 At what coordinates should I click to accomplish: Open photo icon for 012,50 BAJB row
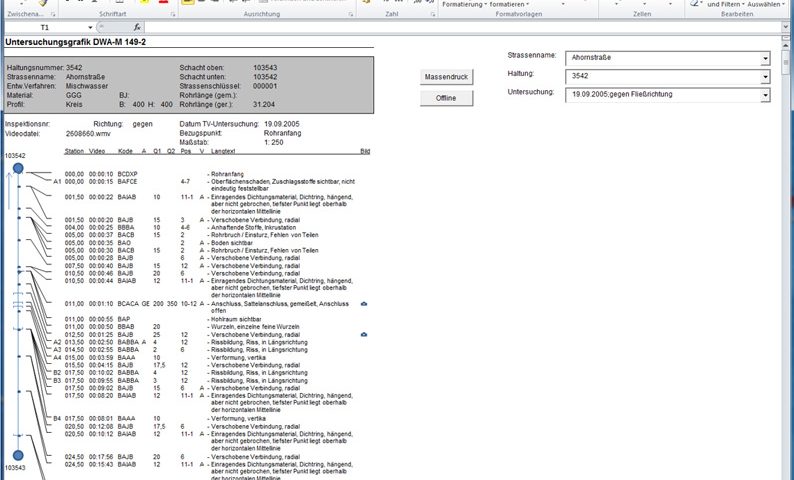tap(364, 333)
